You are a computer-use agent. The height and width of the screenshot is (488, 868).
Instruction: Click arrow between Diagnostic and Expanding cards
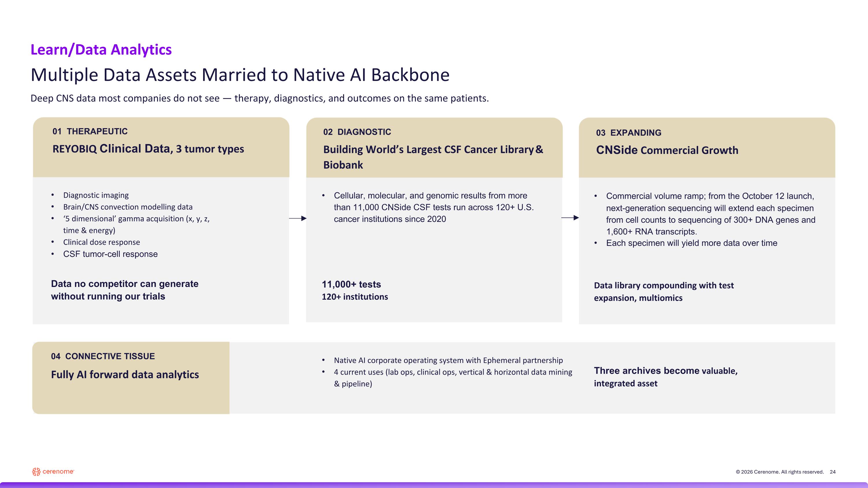(570, 218)
